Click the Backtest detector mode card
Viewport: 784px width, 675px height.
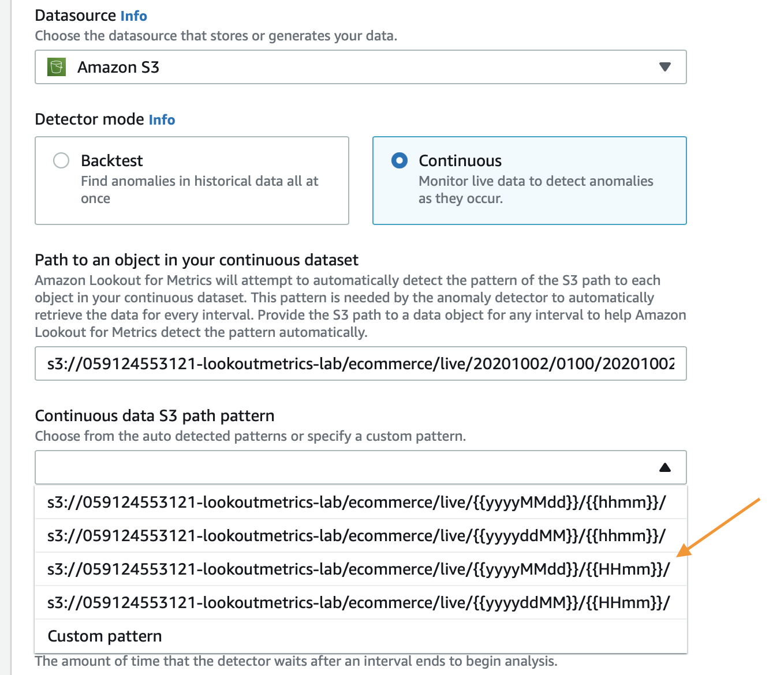(192, 181)
